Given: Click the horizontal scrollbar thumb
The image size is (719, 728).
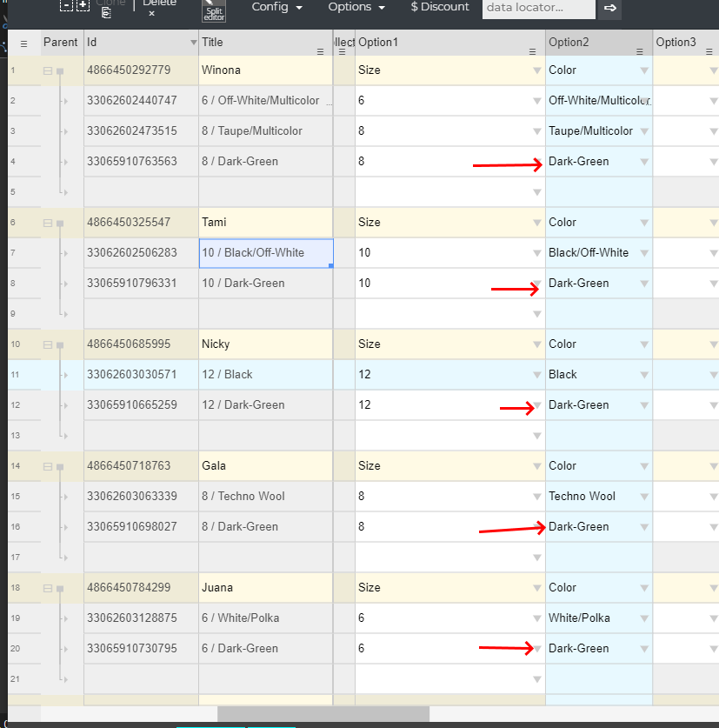Looking at the screenshot, I should click(323, 713).
